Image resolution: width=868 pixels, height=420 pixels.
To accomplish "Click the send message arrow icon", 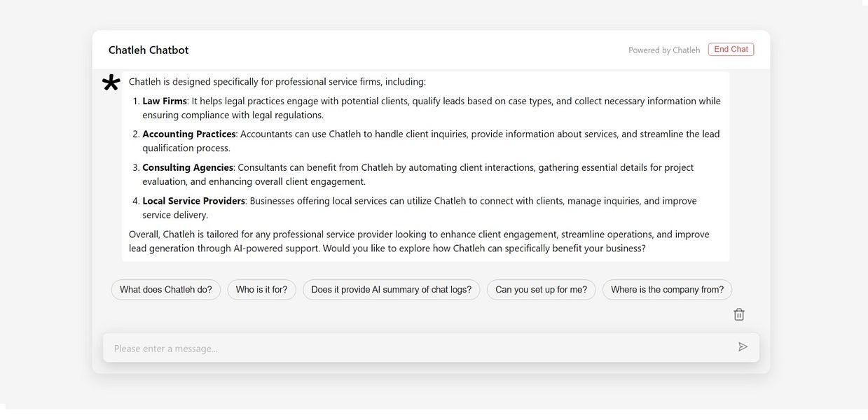I will (x=743, y=347).
